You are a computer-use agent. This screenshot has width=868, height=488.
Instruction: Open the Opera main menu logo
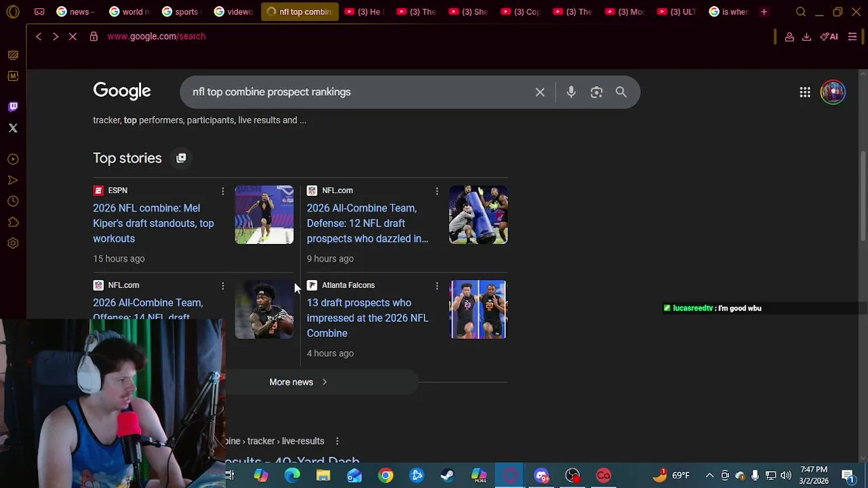13,12
